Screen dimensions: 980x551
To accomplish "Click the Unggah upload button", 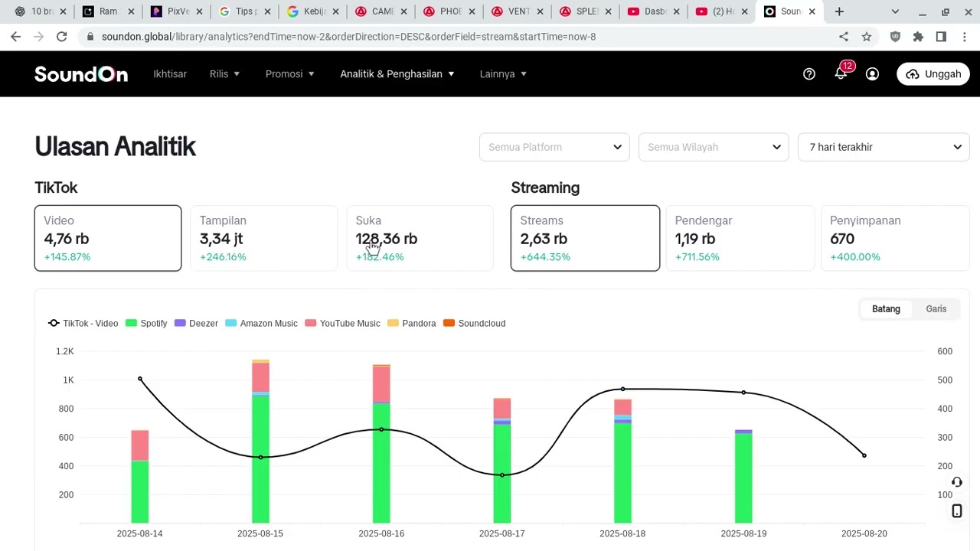I will [933, 73].
